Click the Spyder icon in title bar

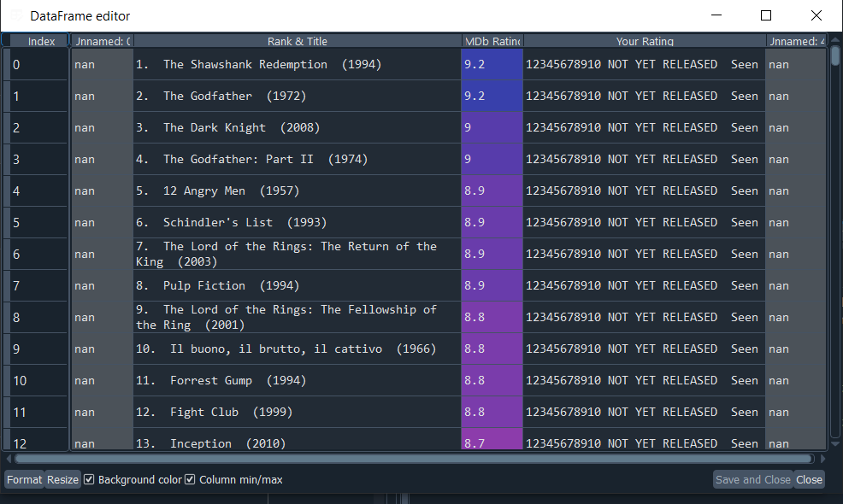pos(16,15)
